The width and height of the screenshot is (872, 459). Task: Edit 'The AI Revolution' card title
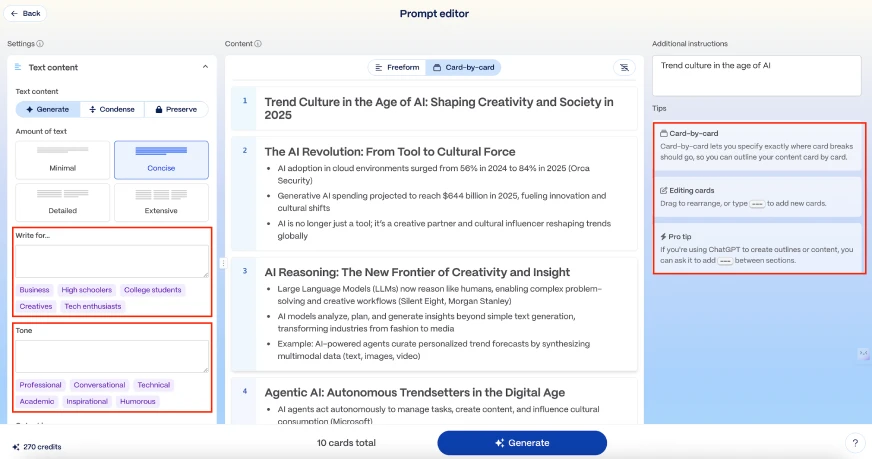click(x=390, y=152)
